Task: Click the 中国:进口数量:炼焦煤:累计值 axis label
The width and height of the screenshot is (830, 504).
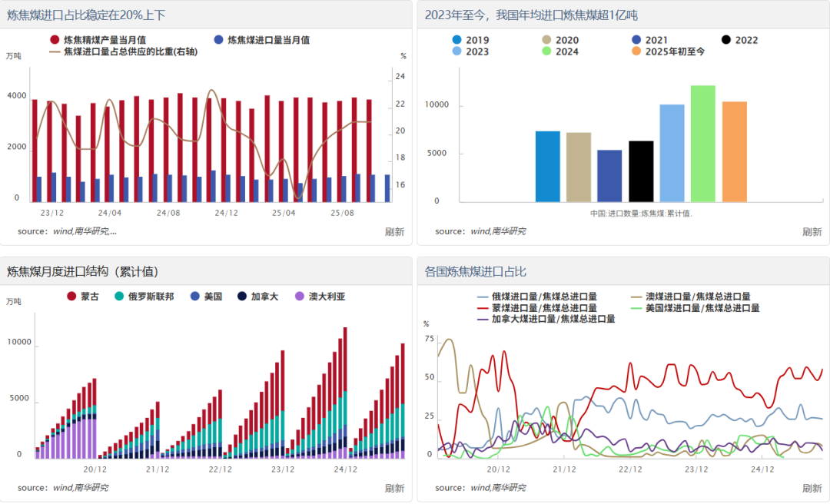Action: point(641,214)
